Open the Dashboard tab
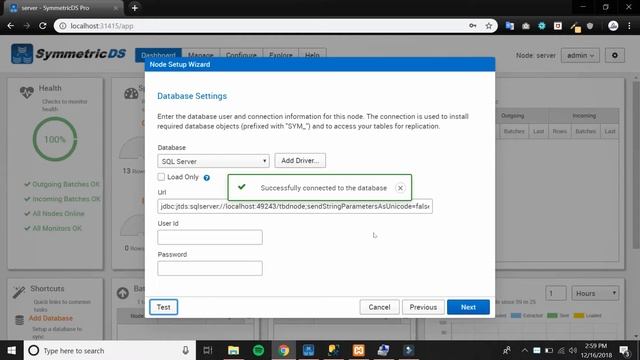Viewport: 640px width, 360px height. (158, 54)
